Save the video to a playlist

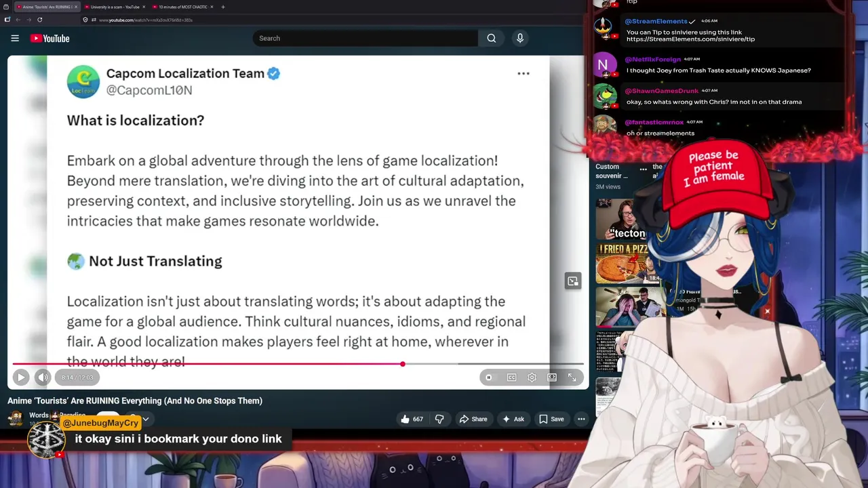[x=551, y=419]
